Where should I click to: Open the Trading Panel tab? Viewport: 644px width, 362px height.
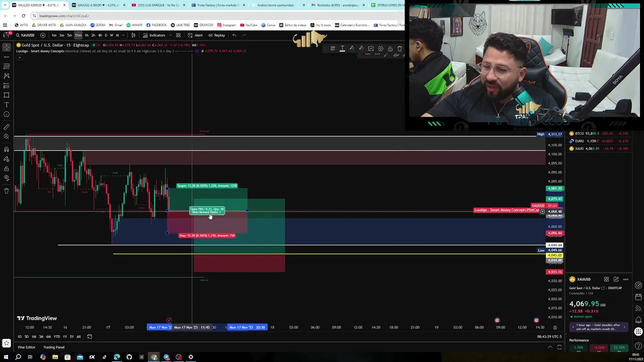[x=53, y=347]
